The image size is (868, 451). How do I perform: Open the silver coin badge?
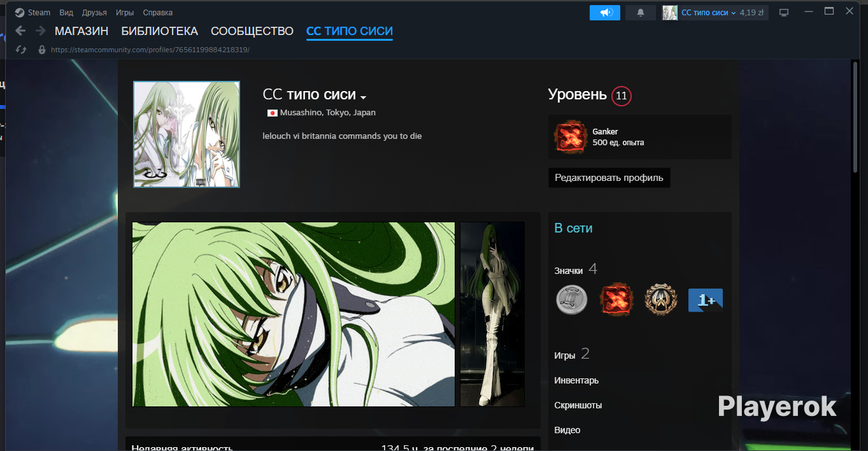[x=572, y=299]
